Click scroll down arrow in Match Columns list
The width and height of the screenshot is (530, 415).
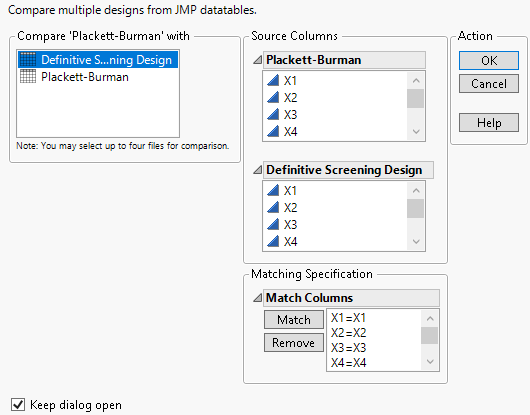(430, 362)
